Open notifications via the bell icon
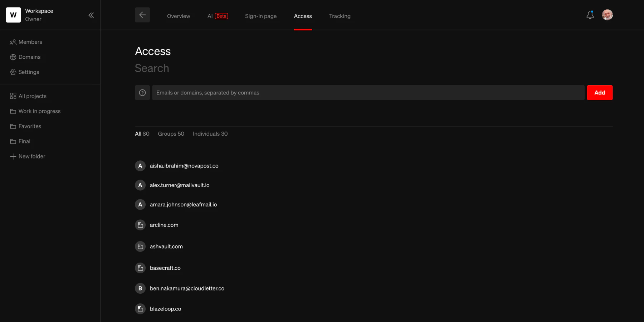644x322 pixels. click(x=590, y=15)
